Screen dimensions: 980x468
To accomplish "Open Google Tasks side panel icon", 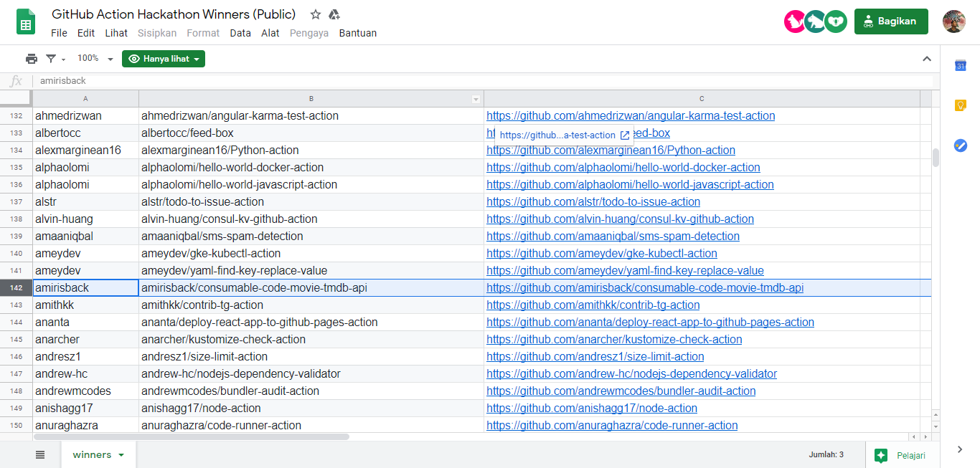I will click(x=961, y=145).
